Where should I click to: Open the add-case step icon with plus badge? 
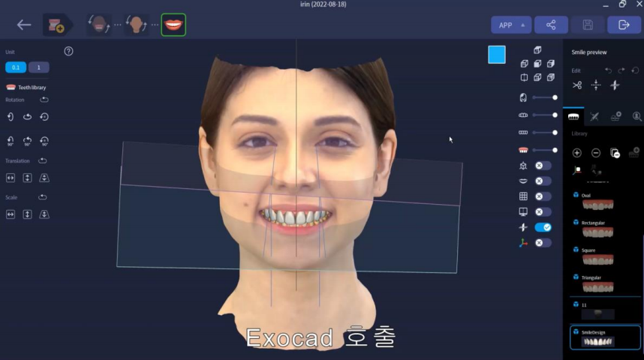[56, 25]
